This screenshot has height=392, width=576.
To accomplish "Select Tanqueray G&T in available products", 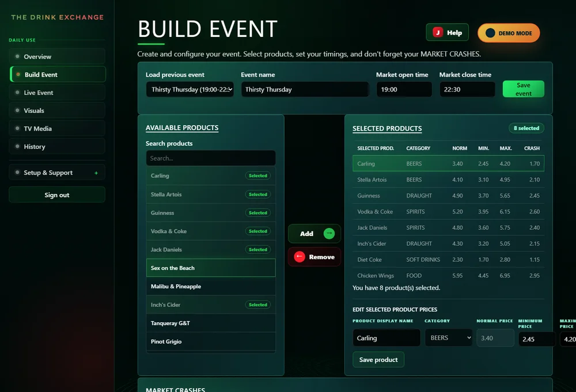I will tap(211, 323).
